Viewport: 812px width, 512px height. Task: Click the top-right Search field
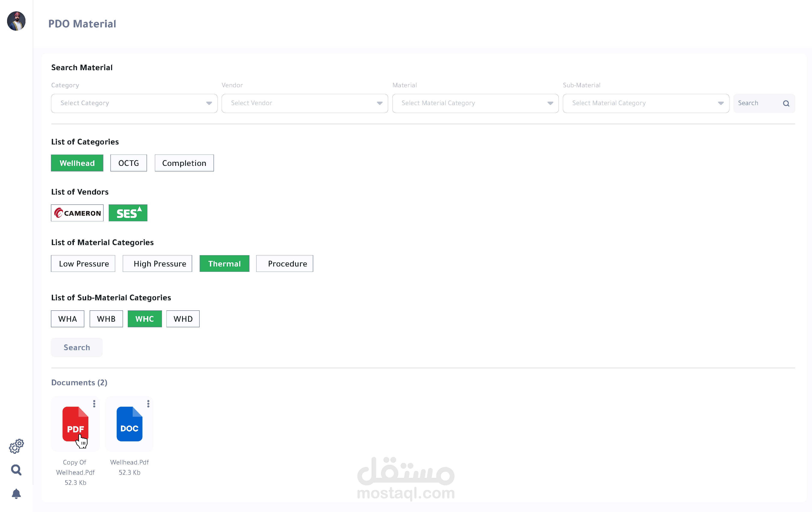pos(763,103)
